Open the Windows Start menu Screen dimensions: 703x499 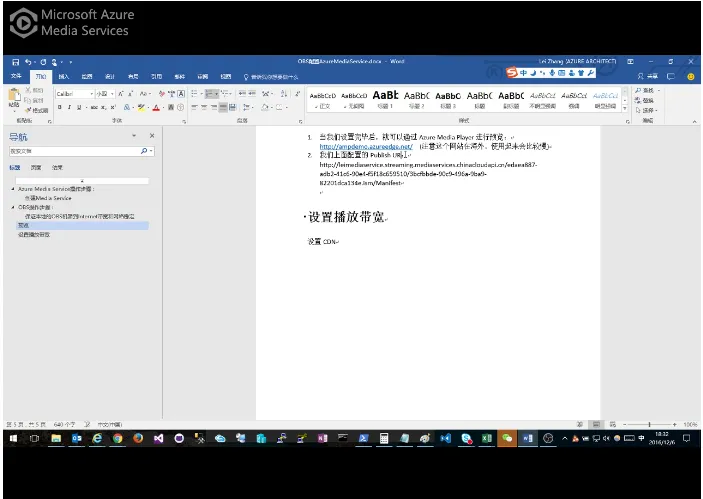[13, 438]
